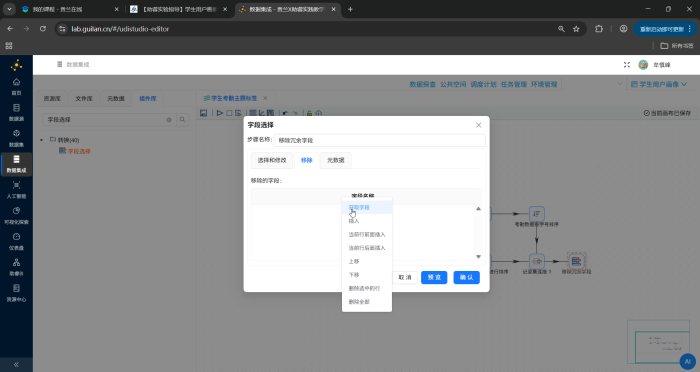Select the 字段选择 component tree item
This screenshot has width=700, height=372.
[75, 151]
